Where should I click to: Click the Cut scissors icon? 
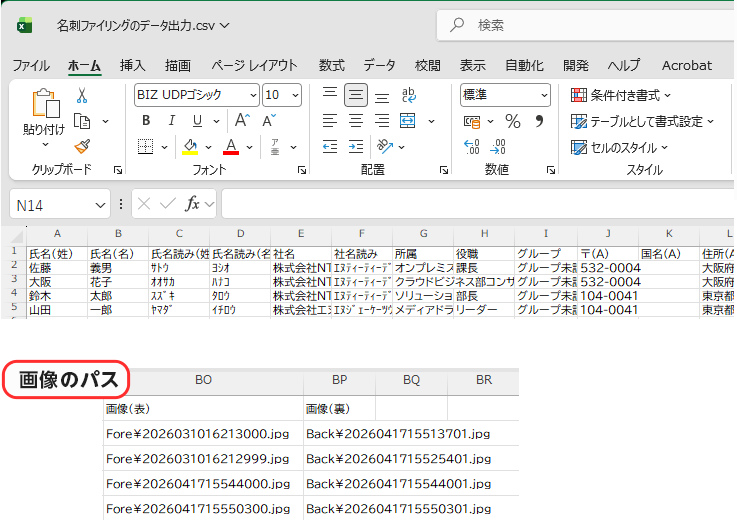coord(82,96)
